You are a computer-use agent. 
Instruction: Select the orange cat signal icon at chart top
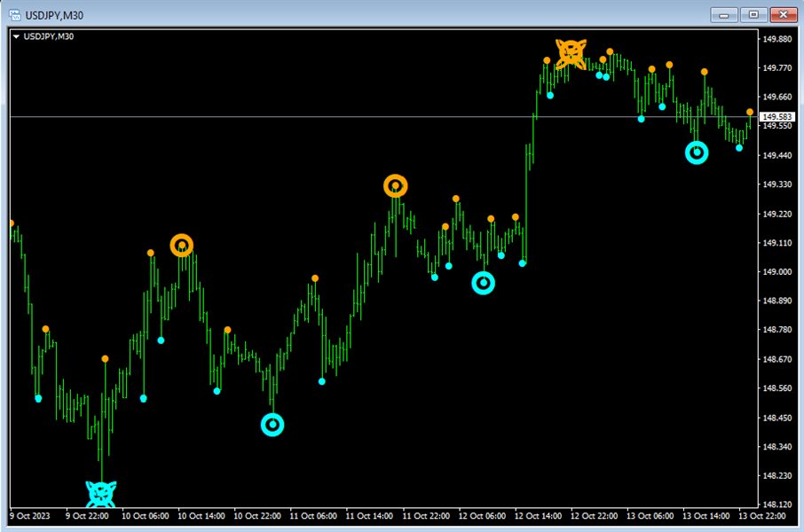click(x=571, y=54)
